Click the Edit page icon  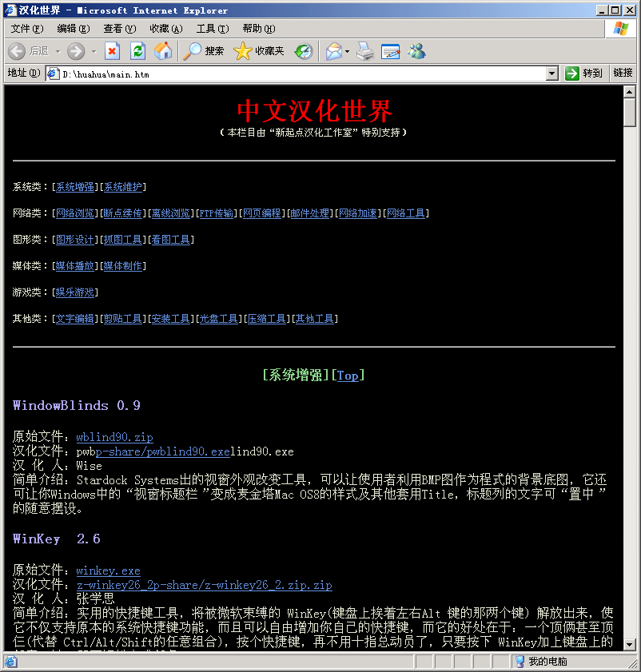(390, 51)
